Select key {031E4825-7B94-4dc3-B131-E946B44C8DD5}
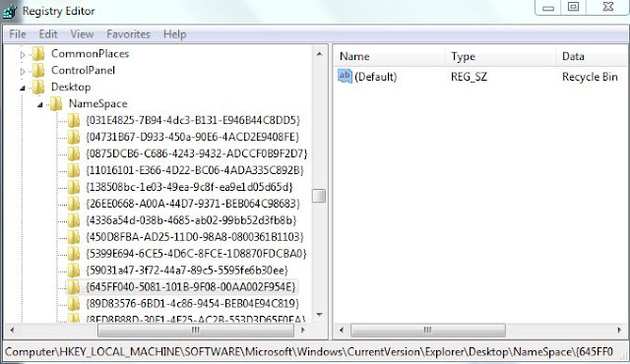 tap(193, 120)
